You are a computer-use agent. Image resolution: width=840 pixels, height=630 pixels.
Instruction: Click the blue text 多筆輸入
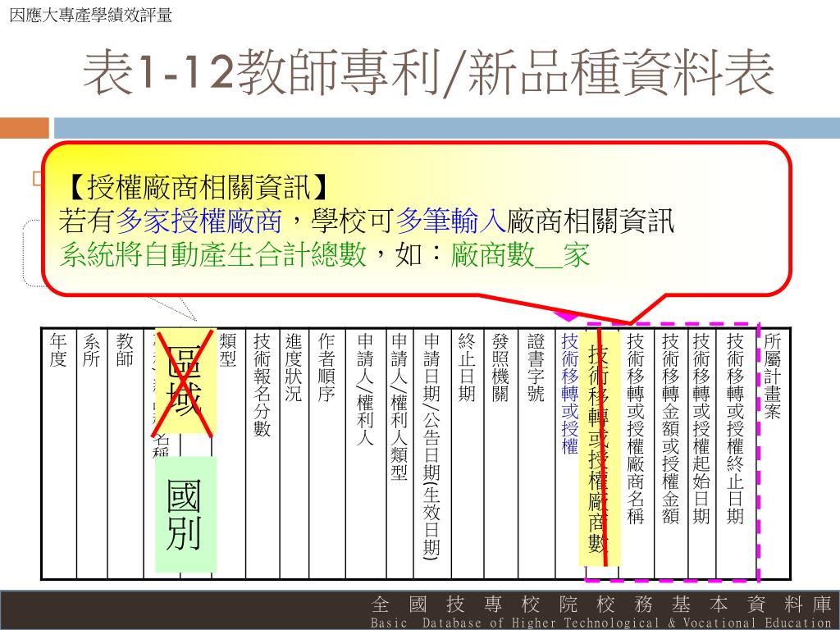[451, 220]
